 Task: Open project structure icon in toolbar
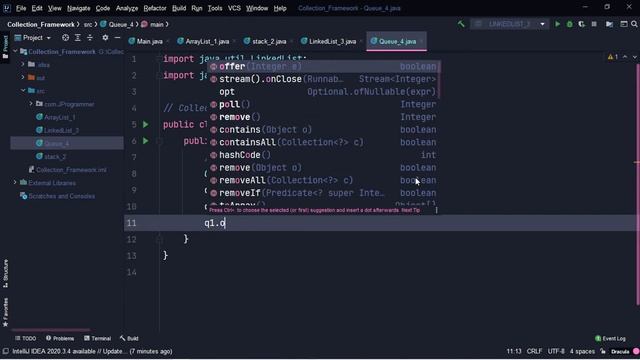[609, 24]
